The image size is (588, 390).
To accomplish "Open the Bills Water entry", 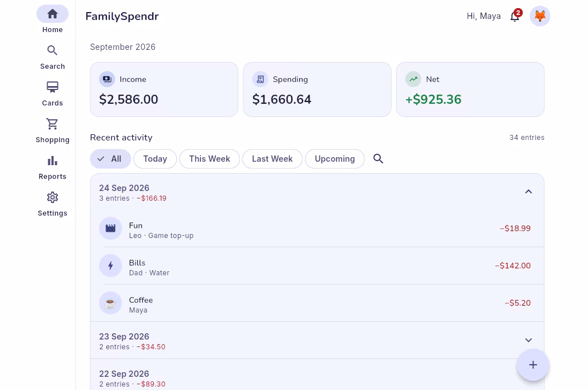I will click(317, 266).
